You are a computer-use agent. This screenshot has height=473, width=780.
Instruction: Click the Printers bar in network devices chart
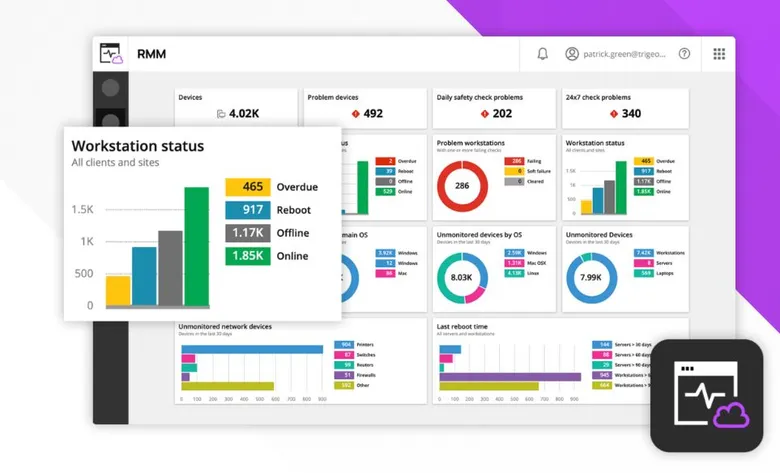click(x=252, y=349)
